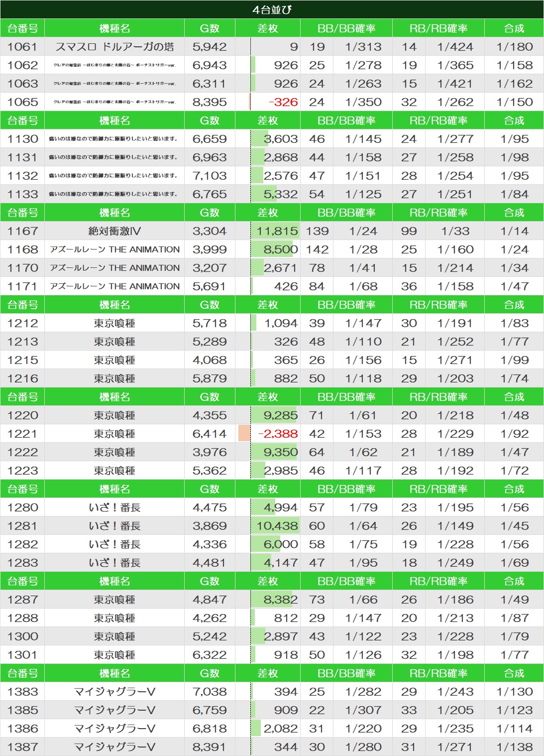Click 合成 value 1/114
Viewport: 544px width, 756px height.
(514, 729)
